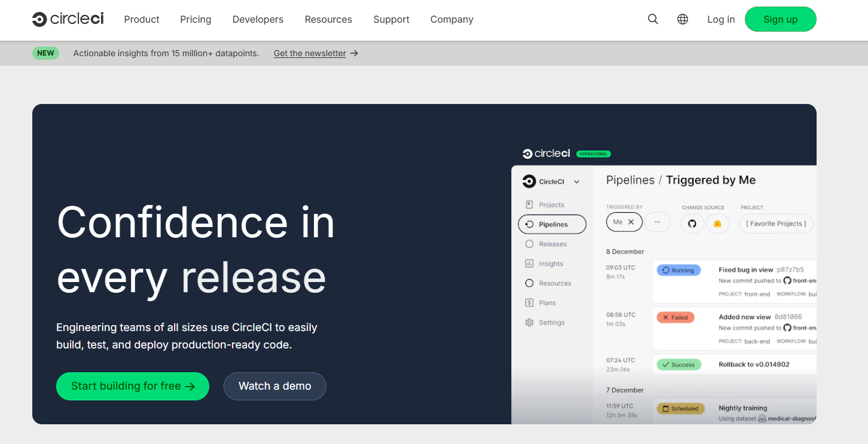The height and width of the screenshot is (444, 868).
Task: Click the Settings gear icon in sidebar
Action: click(x=529, y=323)
